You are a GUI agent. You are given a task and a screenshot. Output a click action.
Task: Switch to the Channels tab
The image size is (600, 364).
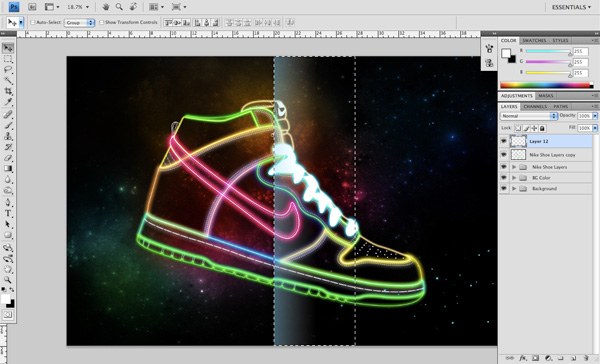[x=535, y=106]
